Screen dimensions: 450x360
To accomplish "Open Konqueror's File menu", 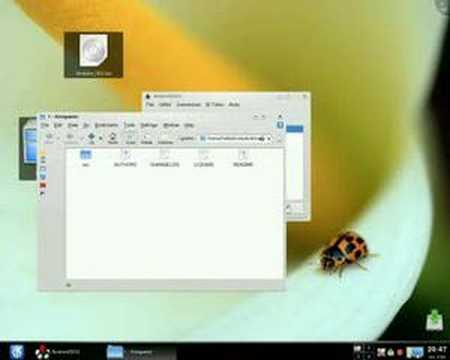I will (45, 125).
